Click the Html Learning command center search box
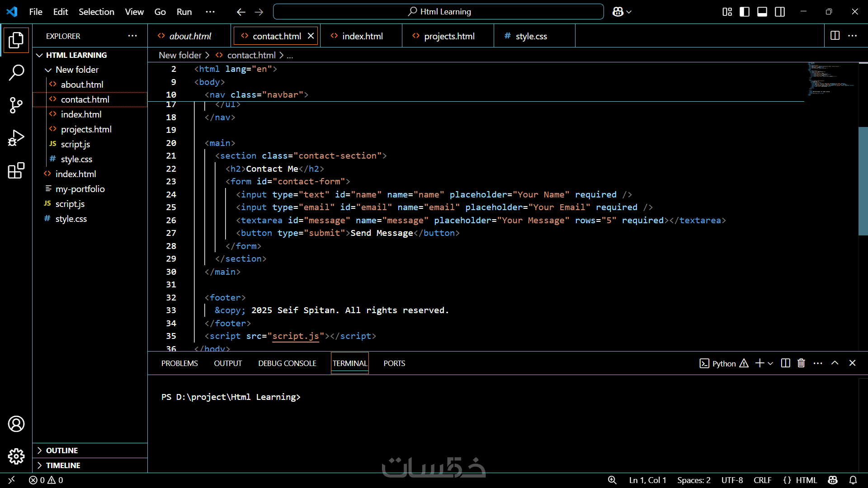Viewport: 868px width, 488px height. 438,12
